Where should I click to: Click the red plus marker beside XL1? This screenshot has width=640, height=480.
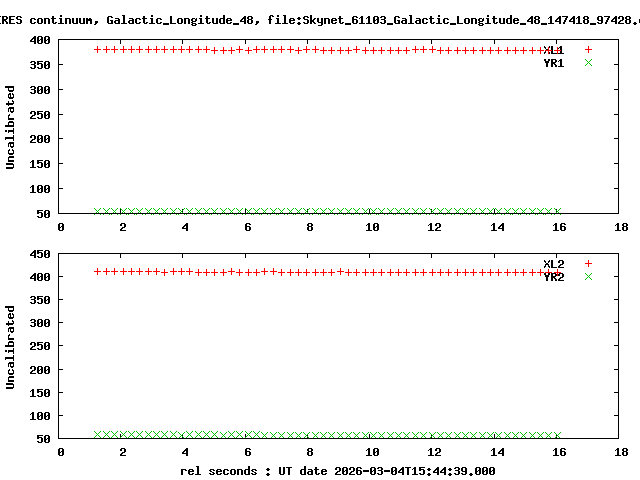[588, 50]
